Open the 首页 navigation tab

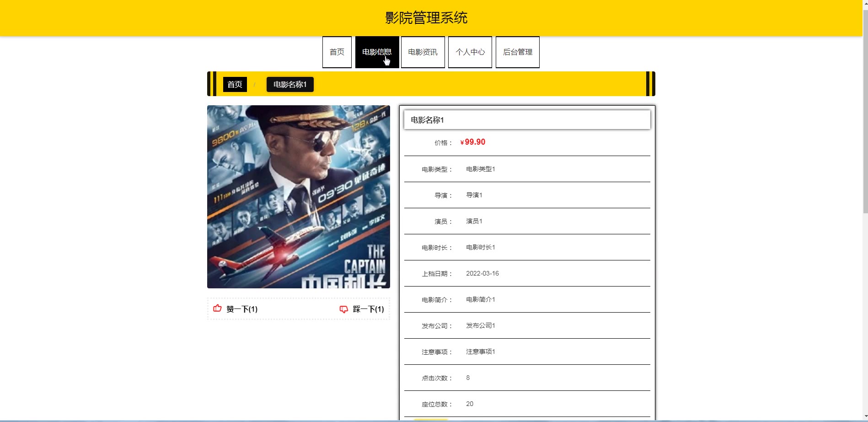coord(337,52)
